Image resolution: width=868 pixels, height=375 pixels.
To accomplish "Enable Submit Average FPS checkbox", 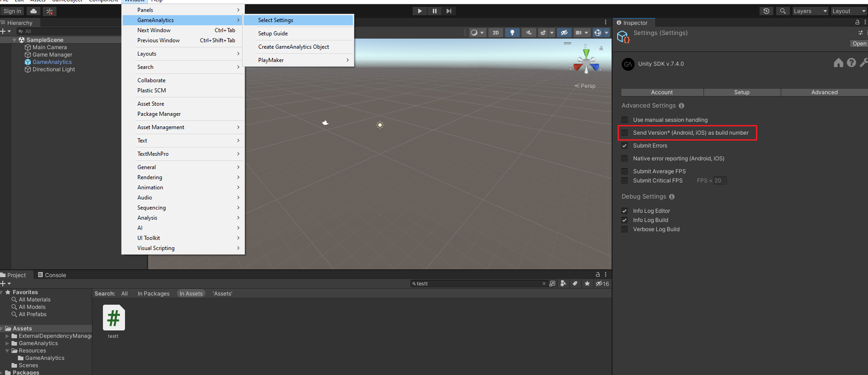I will [x=624, y=171].
